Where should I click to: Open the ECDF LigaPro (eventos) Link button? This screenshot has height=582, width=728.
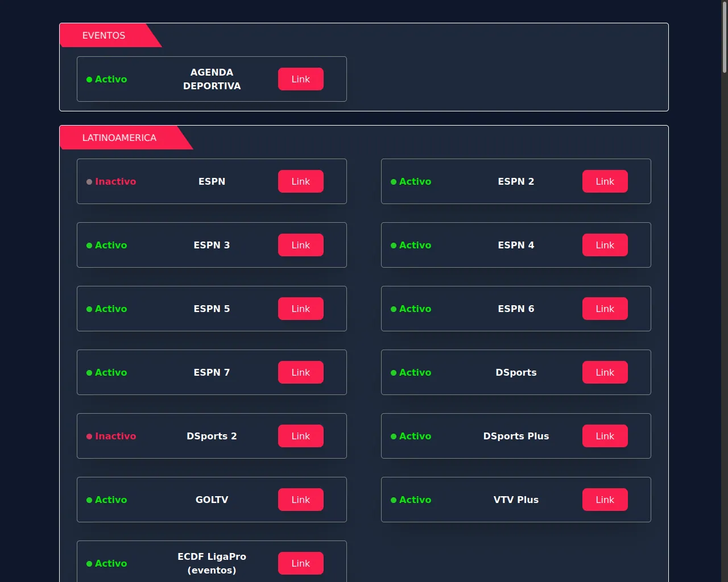(x=301, y=563)
